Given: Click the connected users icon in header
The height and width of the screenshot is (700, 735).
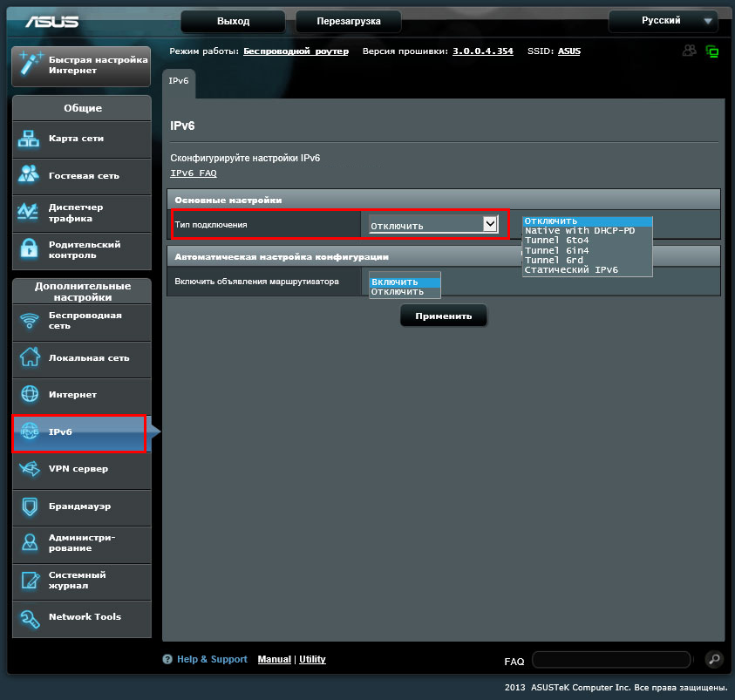Looking at the screenshot, I should (x=690, y=51).
